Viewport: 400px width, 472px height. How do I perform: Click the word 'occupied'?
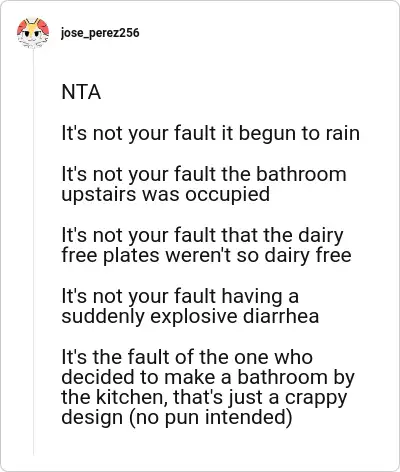point(228,194)
